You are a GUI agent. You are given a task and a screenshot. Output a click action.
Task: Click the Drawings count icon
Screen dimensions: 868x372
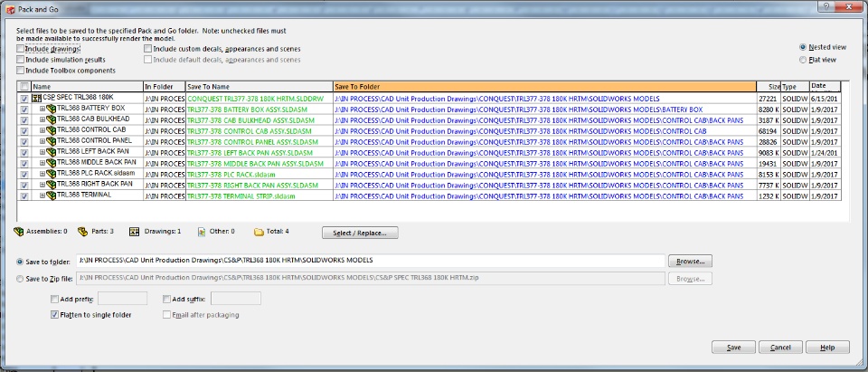coord(134,232)
